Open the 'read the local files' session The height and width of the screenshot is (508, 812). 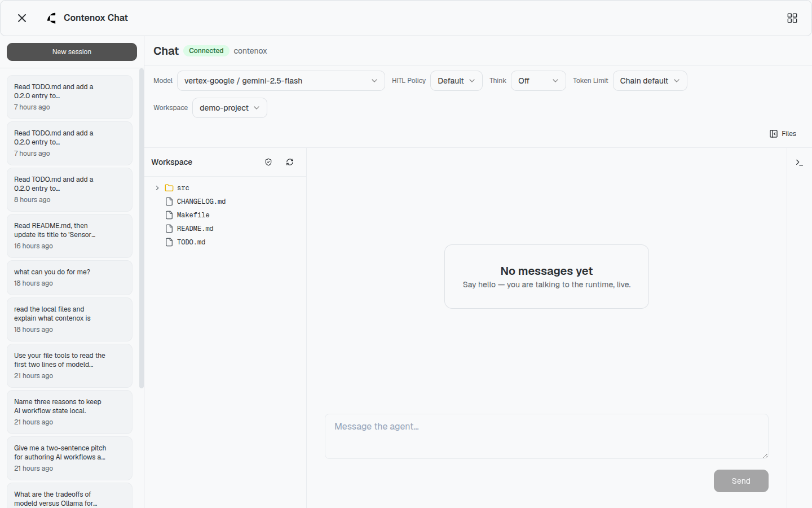click(69, 319)
